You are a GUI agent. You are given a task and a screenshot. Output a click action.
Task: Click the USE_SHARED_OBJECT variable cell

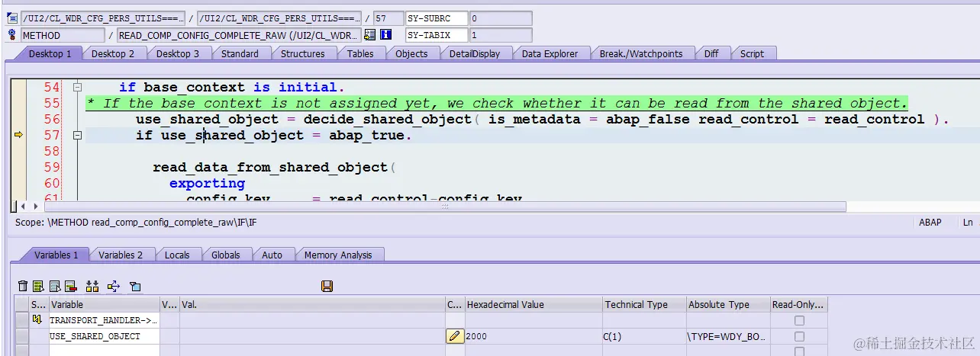click(104, 336)
